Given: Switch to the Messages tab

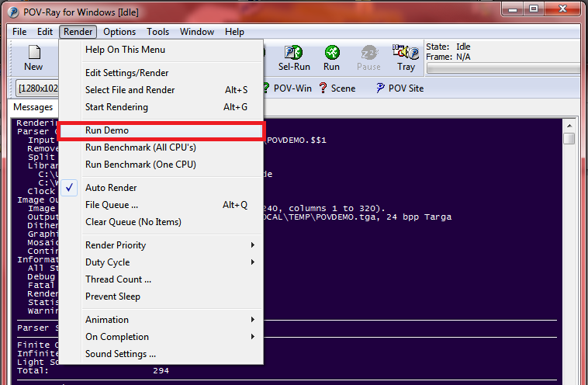Looking at the screenshot, I should coord(33,107).
